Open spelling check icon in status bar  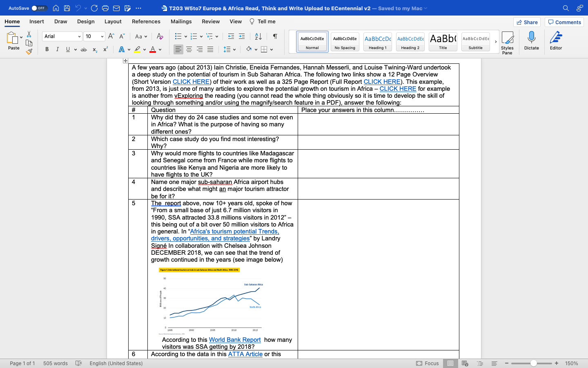click(79, 363)
